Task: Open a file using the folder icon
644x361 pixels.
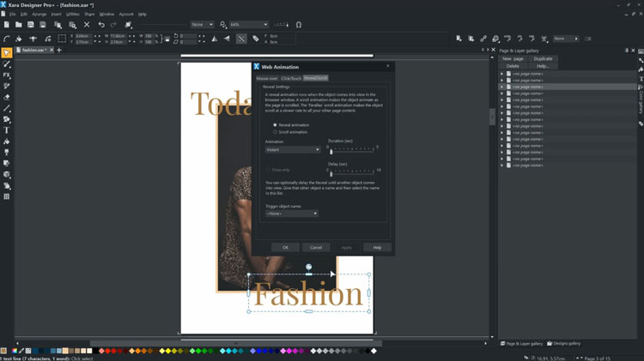Action: [x=19, y=25]
